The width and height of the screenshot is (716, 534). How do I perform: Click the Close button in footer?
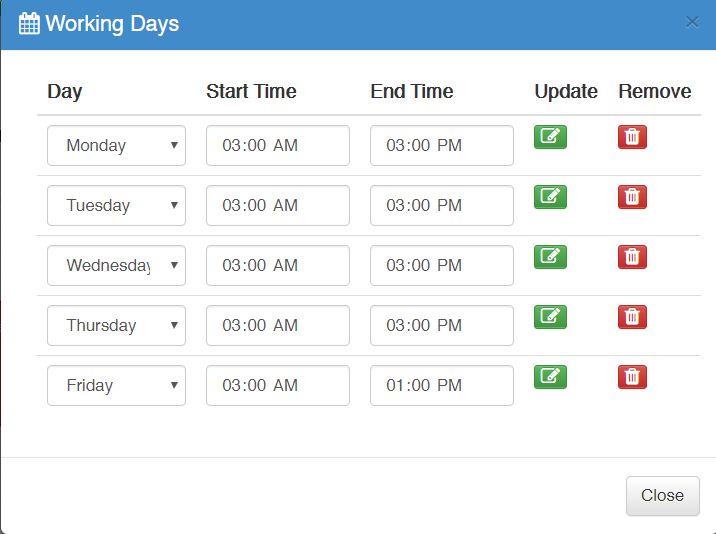[662, 496]
